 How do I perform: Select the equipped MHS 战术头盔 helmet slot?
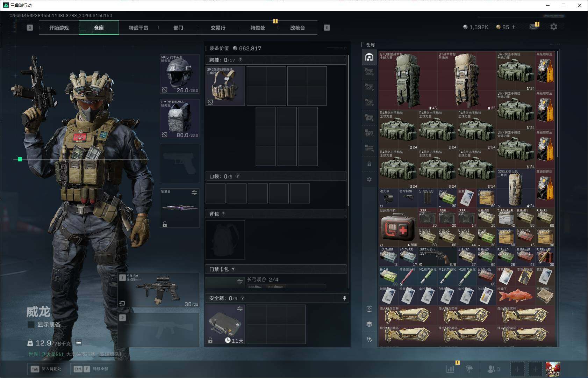tap(180, 74)
